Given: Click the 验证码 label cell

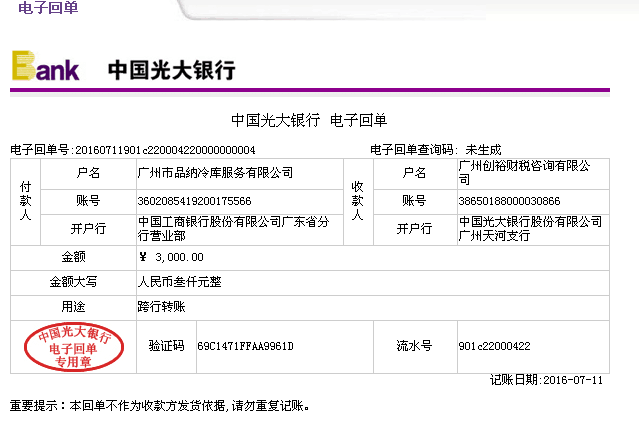Looking at the screenshot, I should coord(166,346).
